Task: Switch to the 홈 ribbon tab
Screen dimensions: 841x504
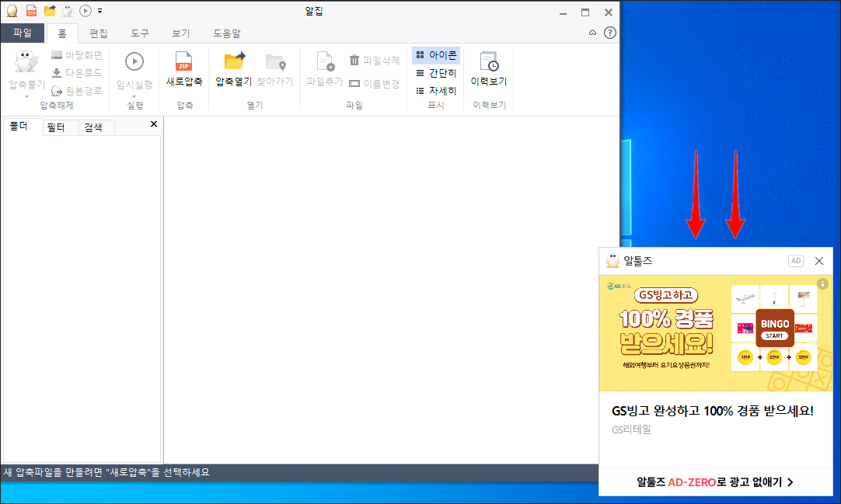Action: coord(62,33)
